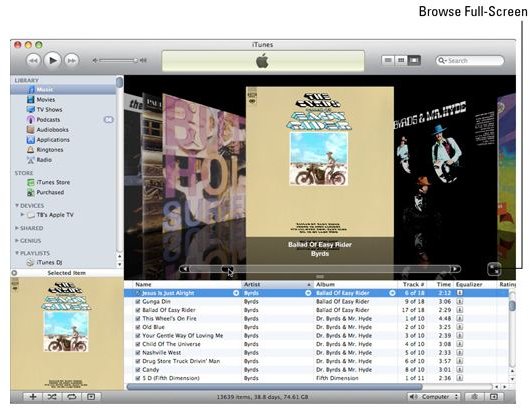Sort by Track # column header
Screen dimensions: 530x408
click(412, 285)
